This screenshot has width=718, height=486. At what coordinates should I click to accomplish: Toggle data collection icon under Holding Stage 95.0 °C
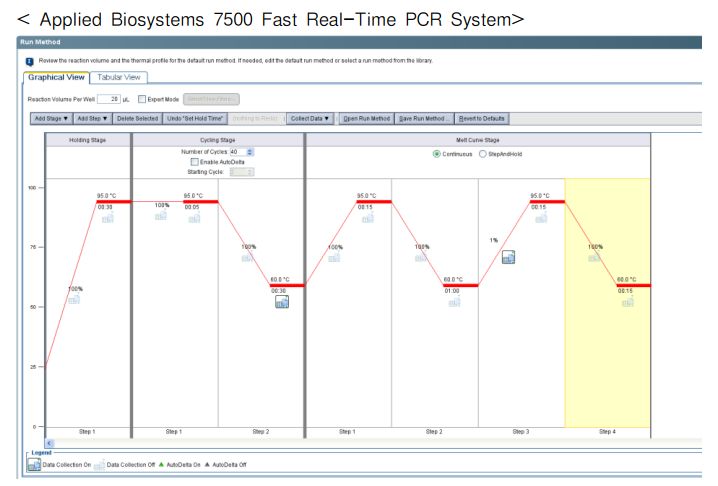[x=108, y=218]
